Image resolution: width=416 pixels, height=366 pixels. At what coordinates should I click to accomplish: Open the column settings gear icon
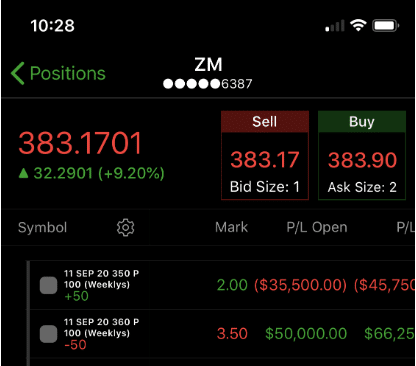125,228
